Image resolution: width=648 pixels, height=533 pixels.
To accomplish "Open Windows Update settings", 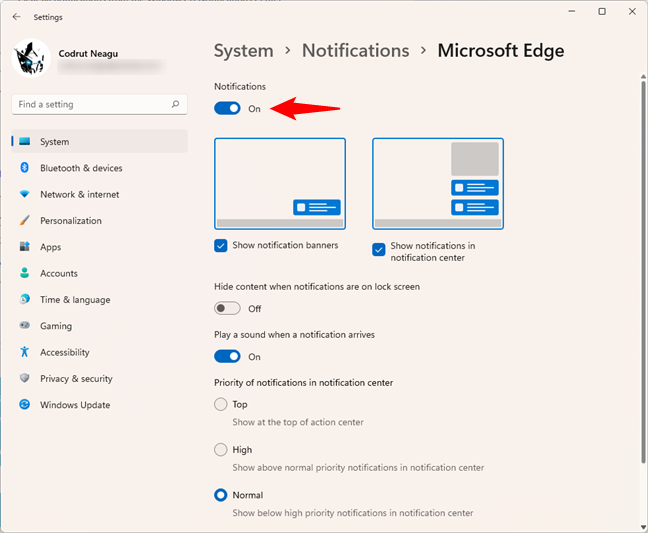I will 100,405.
